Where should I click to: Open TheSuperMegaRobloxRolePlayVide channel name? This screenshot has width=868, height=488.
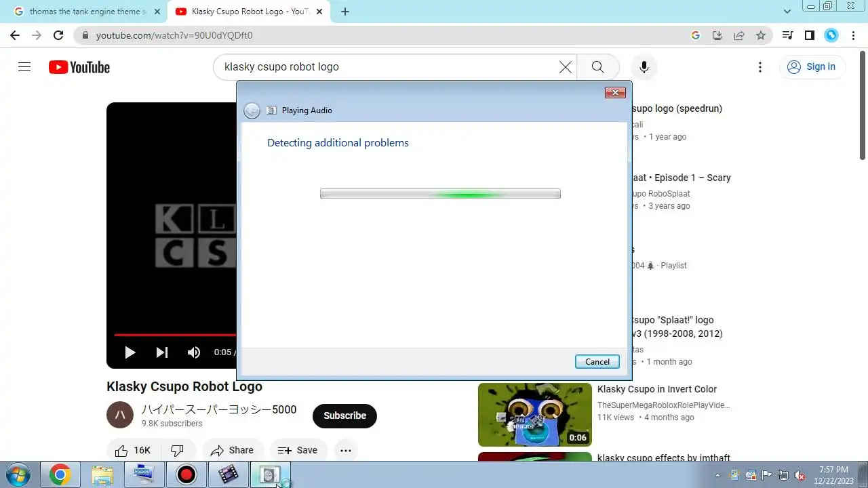(664, 405)
